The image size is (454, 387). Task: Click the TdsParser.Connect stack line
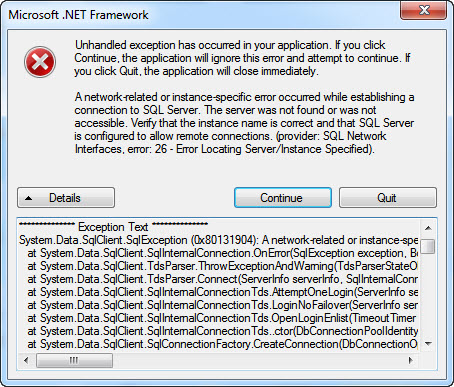pos(223,279)
